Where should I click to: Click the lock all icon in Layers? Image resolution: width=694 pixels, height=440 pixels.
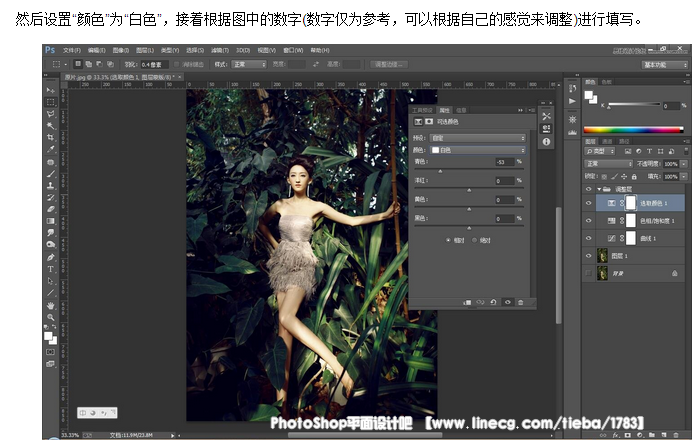coord(634,177)
